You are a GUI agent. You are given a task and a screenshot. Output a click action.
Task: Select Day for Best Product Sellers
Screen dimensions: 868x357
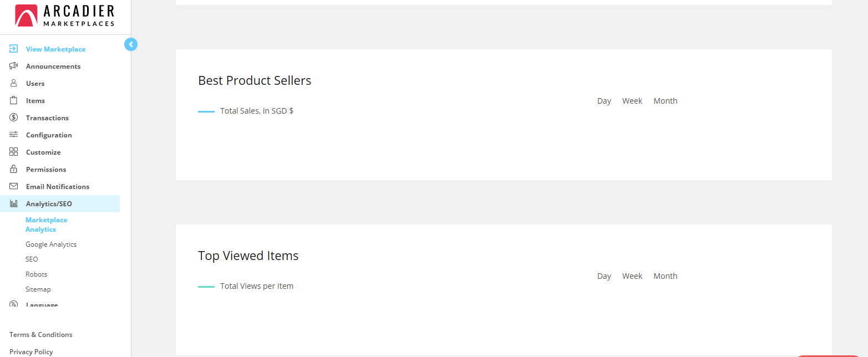604,101
